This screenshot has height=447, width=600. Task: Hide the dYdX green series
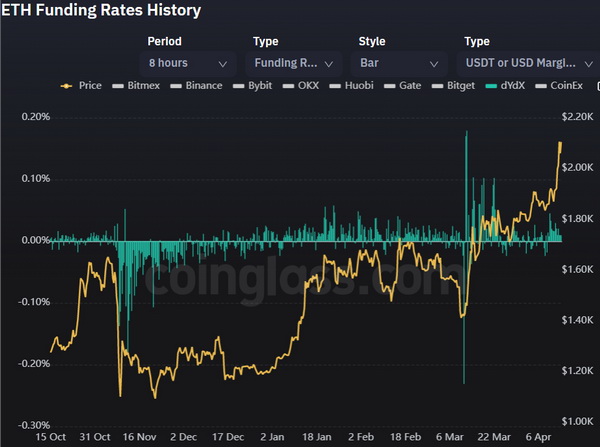pyautogui.click(x=491, y=86)
